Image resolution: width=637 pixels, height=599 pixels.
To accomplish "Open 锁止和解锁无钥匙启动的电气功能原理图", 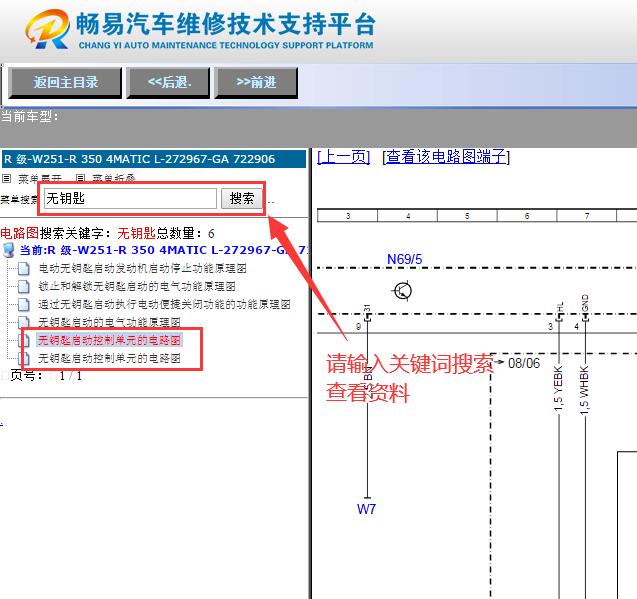I will (x=137, y=286).
